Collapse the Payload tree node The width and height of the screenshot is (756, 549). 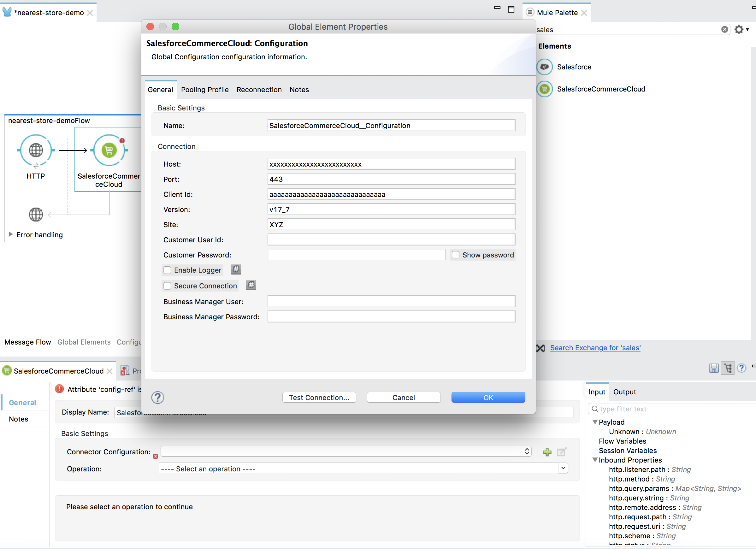[595, 422]
